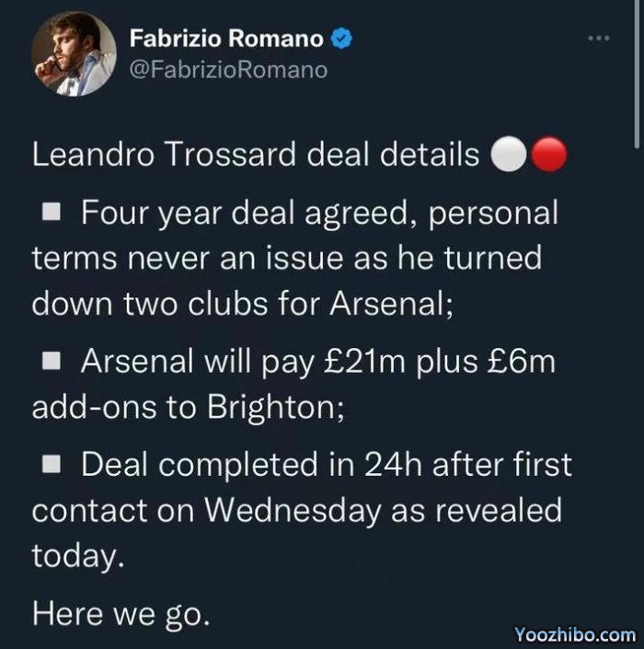Open the tweet's three-dot more menu
The height and width of the screenshot is (649, 644).
tap(598, 38)
